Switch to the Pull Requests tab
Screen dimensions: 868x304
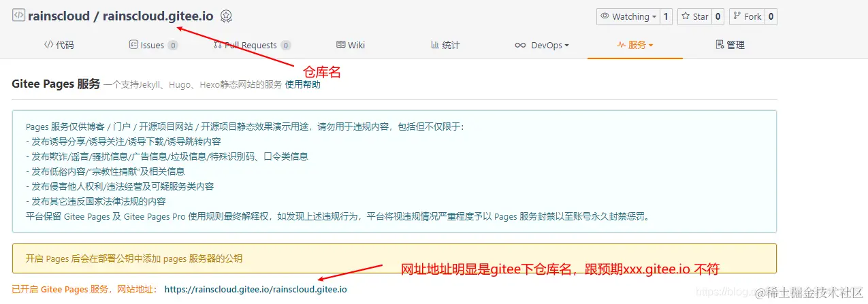pos(252,45)
